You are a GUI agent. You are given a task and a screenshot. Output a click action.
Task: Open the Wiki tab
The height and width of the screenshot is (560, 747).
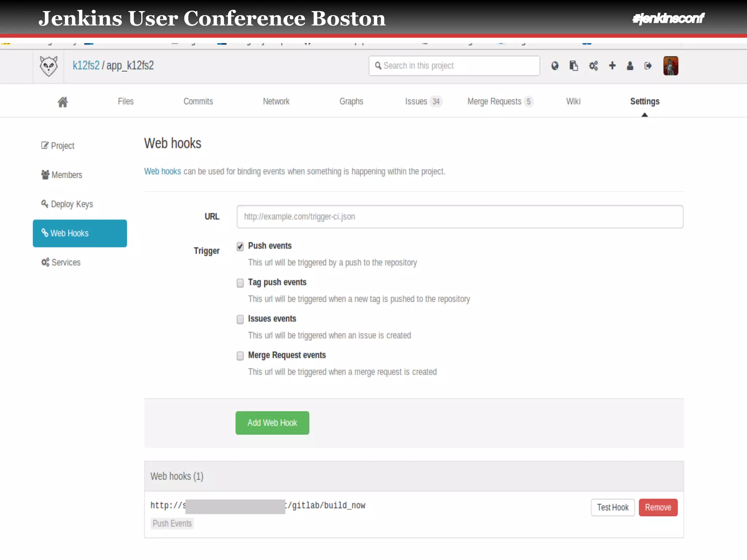click(x=573, y=101)
